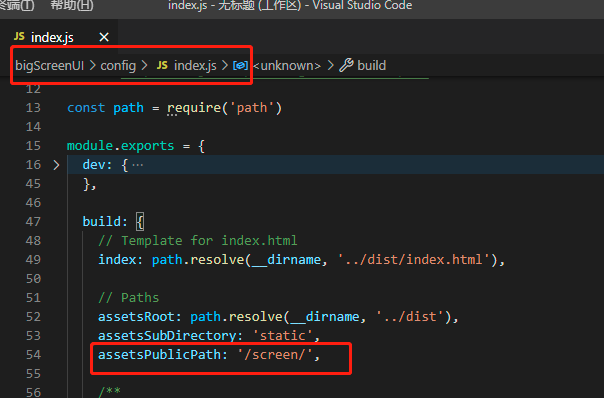Click the assetsSubDirectory property

[x=167, y=336]
